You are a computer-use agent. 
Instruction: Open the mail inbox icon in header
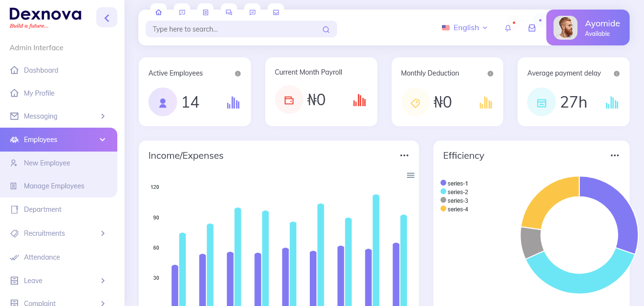click(x=531, y=28)
